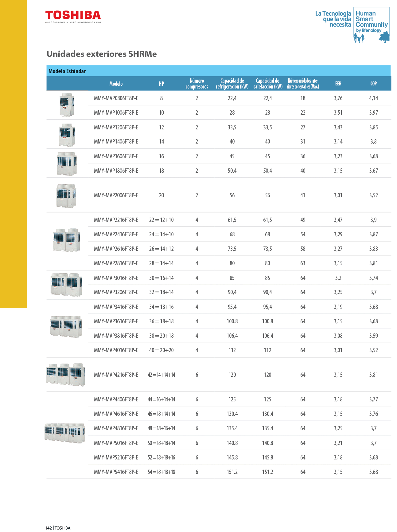Click the twin-unit image beside MMY-MAP3016FT8P-E
Screen dimensions: 397x532
pyautogui.click(x=67, y=285)
